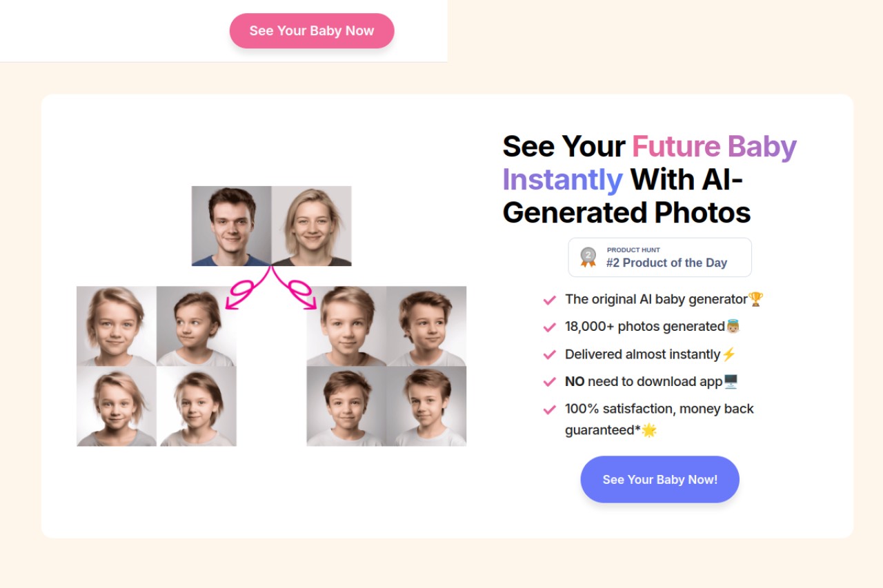
Task: Click the glowing star emoji after guaranteed
Action: tap(649, 430)
